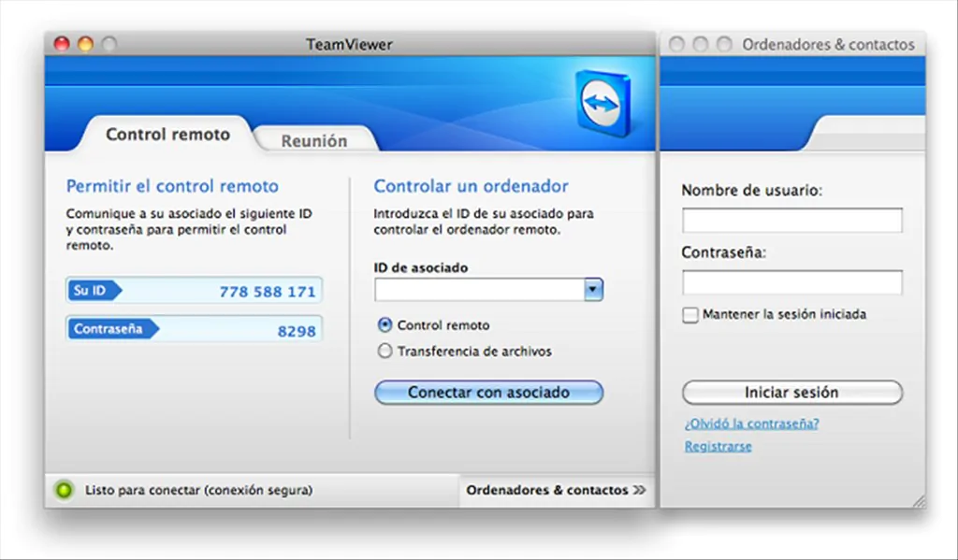Click the Permitir el control remoto heading
This screenshot has height=560, width=958.
click(x=172, y=186)
